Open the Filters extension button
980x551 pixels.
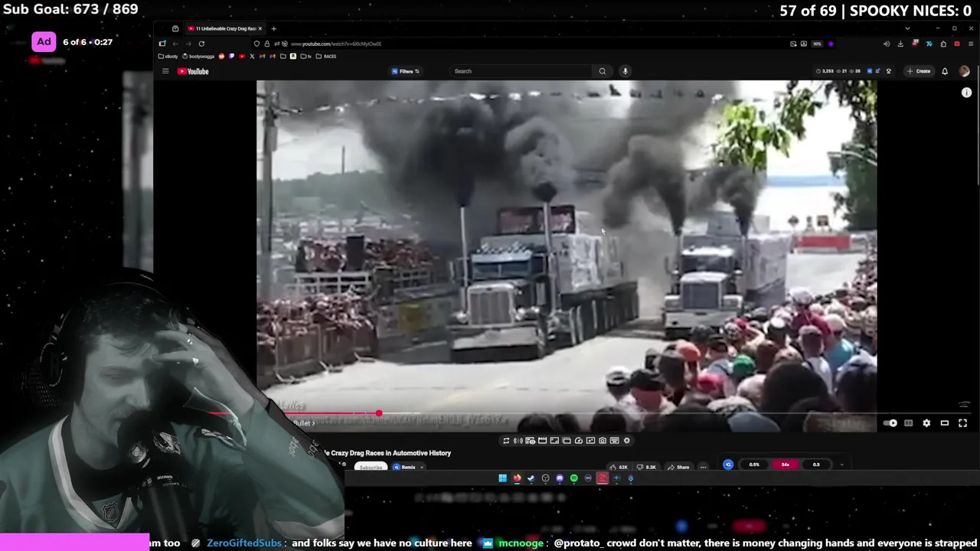pyautogui.click(x=406, y=71)
